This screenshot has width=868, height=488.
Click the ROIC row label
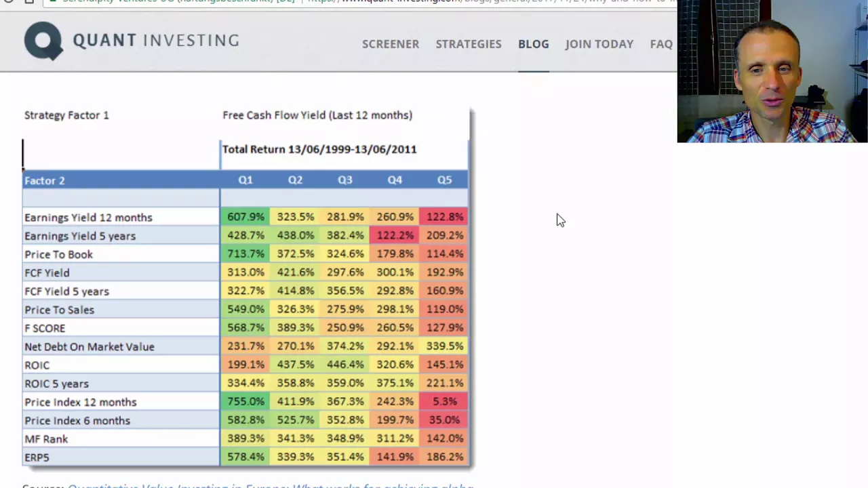[x=37, y=365]
